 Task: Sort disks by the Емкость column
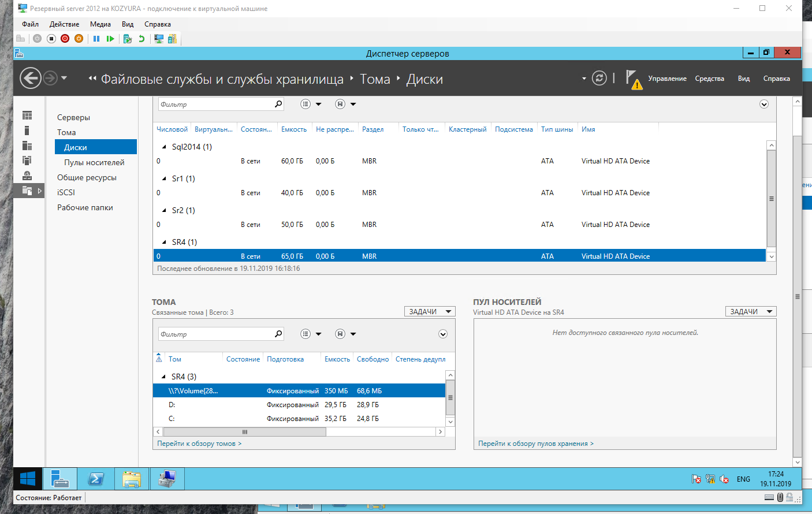click(x=294, y=129)
